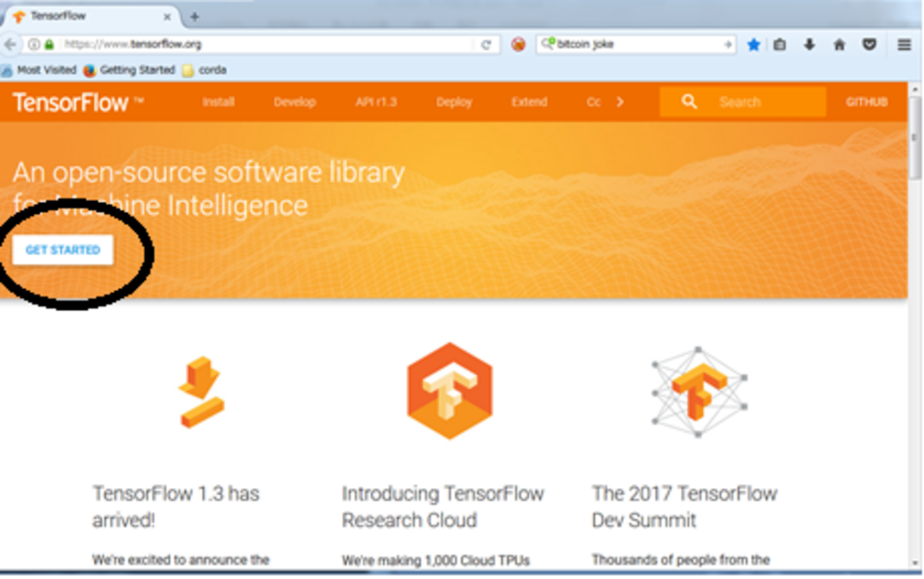Screen dimensions: 924x579
Task: Open a new tab with plus button
Action: tap(194, 16)
